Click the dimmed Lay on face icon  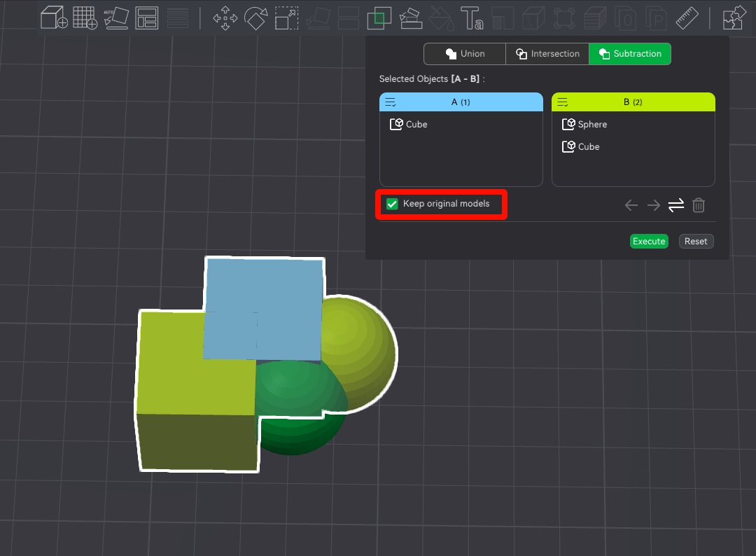click(x=318, y=18)
